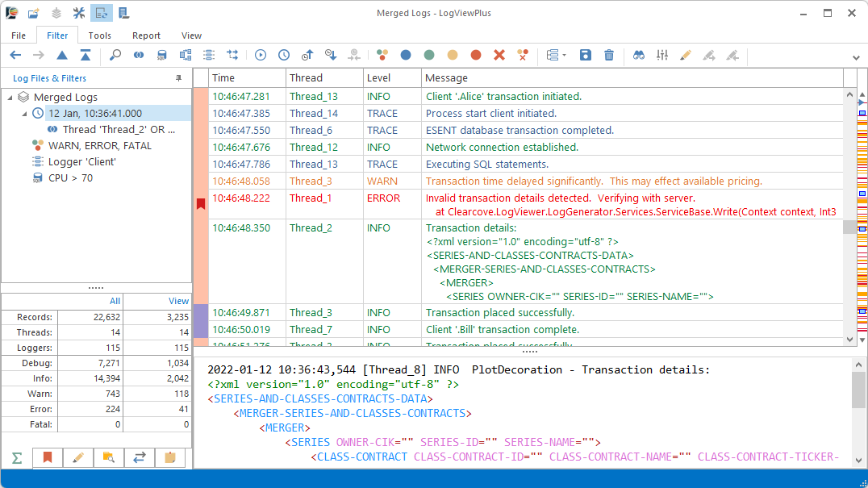Click the View column header link in statistics

pos(178,301)
